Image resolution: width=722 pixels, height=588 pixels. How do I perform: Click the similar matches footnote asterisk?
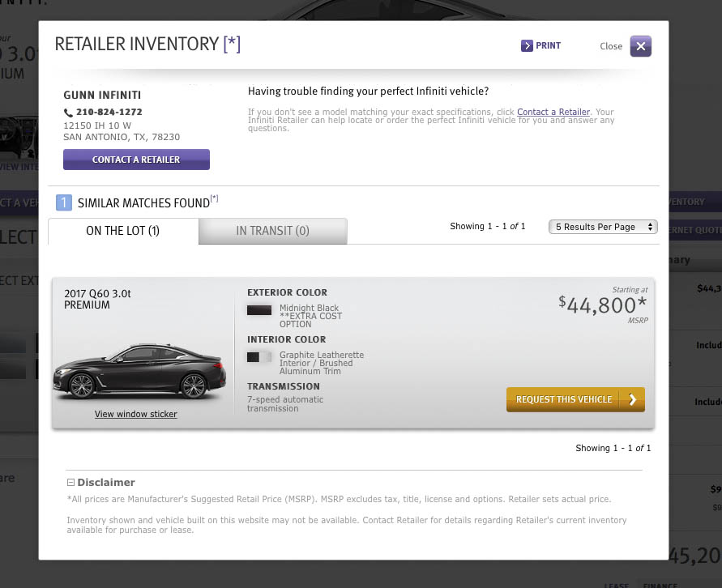tap(214, 198)
